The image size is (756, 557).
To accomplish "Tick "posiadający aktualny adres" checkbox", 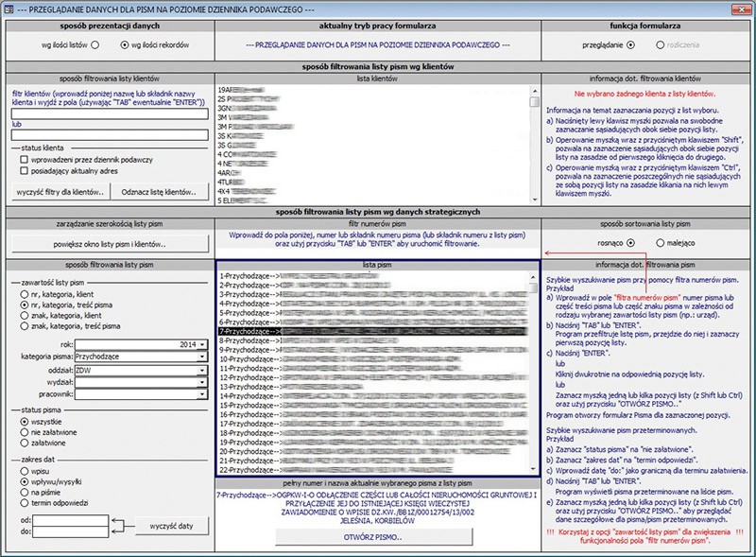I will pyautogui.click(x=25, y=171).
